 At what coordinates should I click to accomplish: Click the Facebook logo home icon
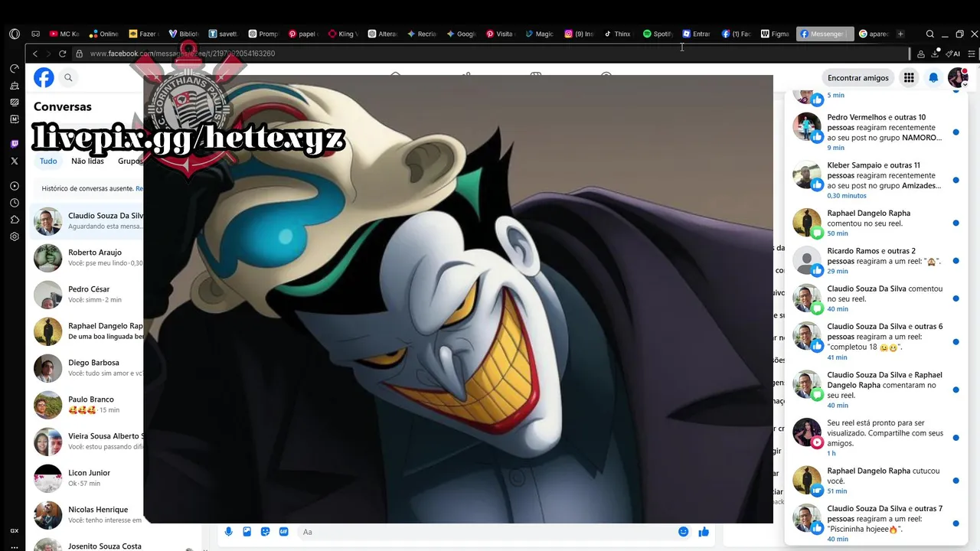pyautogui.click(x=44, y=77)
